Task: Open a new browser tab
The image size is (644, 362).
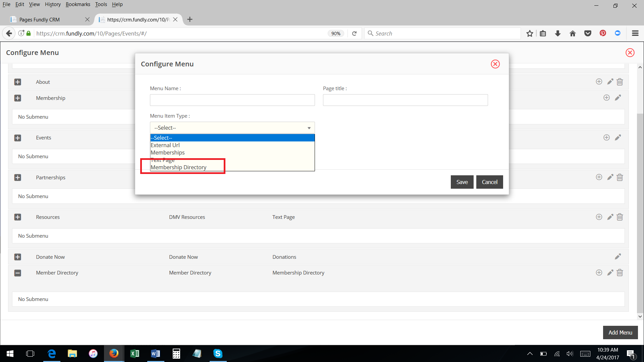Action: click(190, 19)
